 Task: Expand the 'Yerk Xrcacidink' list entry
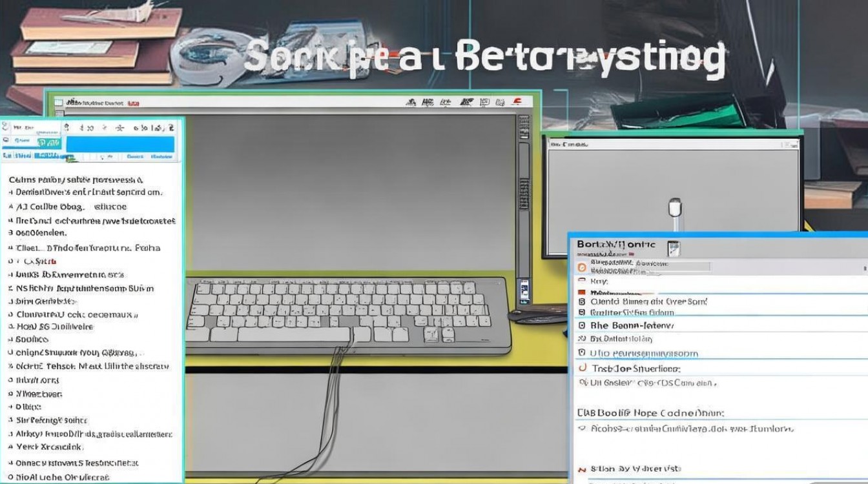[11, 447]
